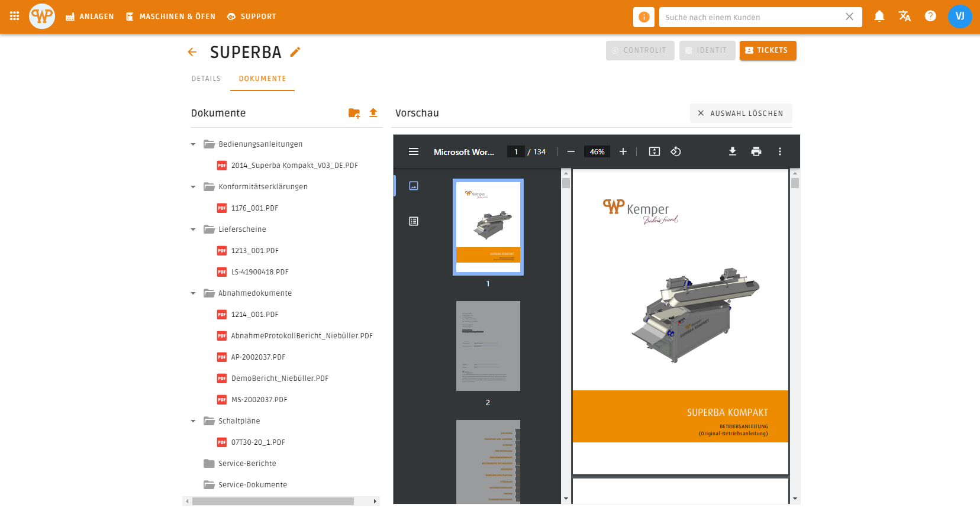Select page 1 thumbnail
This screenshot has width=980, height=511.
(488, 227)
